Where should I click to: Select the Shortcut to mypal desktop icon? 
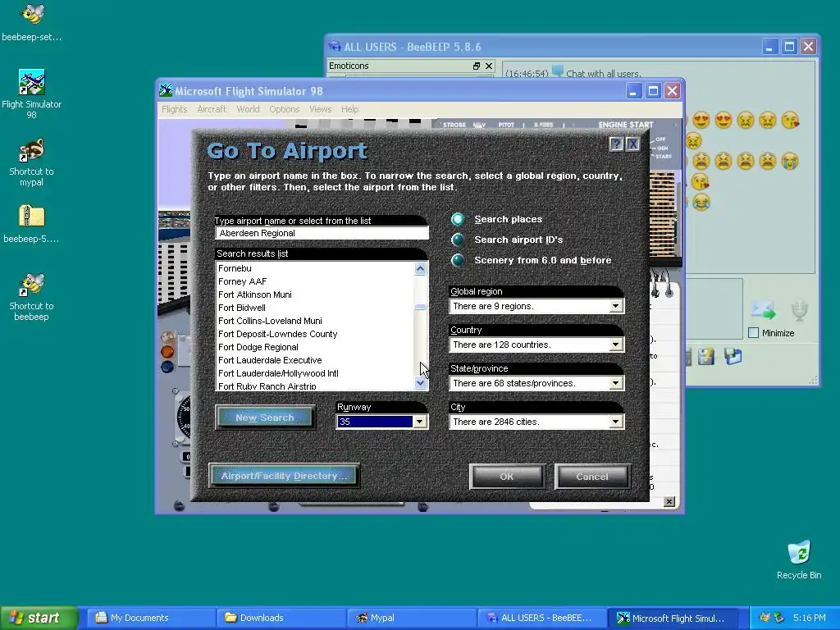(32, 163)
